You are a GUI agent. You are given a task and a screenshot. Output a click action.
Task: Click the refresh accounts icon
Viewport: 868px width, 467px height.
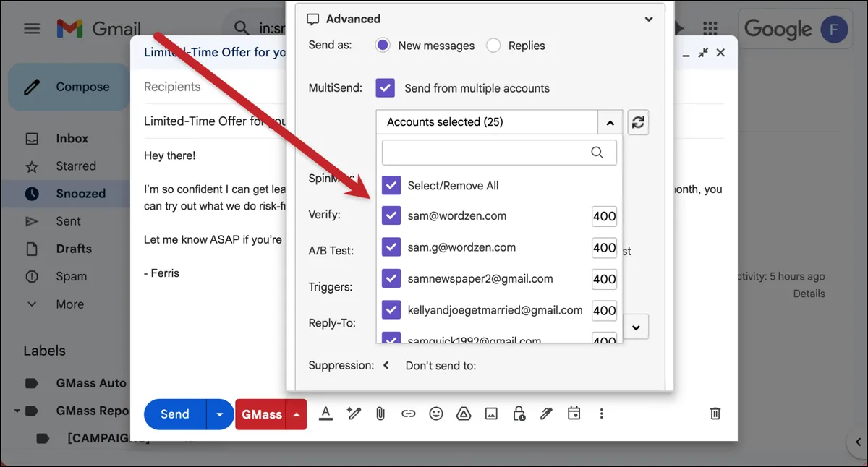point(638,123)
